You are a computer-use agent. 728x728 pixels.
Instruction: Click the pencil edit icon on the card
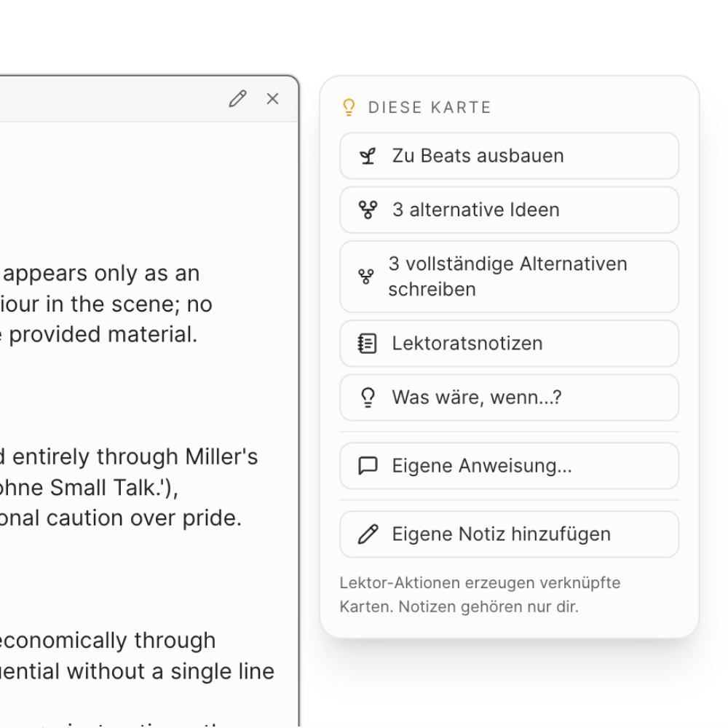tap(237, 99)
